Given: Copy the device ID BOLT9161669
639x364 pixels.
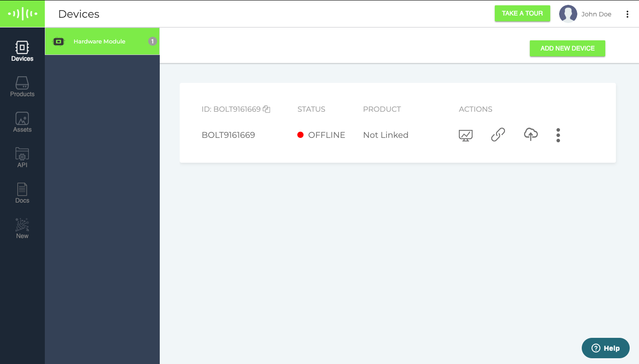Looking at the screenshot, I should coord(267,109).
